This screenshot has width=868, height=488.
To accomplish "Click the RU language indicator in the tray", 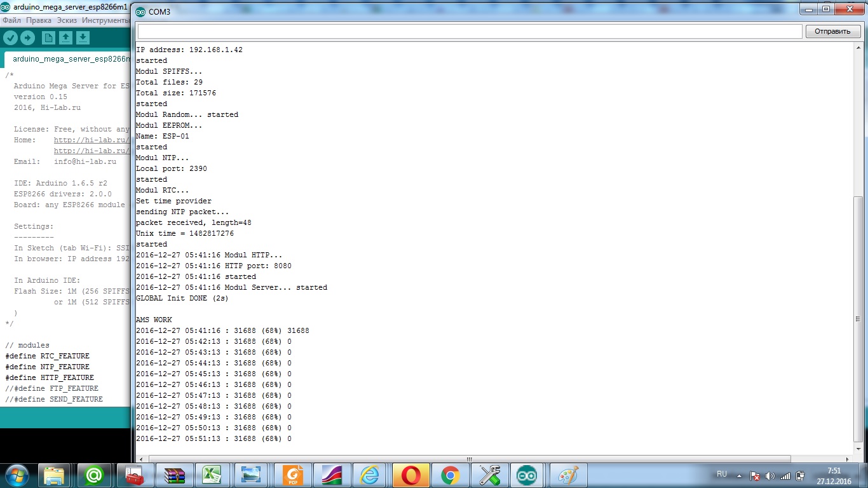I will [x=722, y=475].
